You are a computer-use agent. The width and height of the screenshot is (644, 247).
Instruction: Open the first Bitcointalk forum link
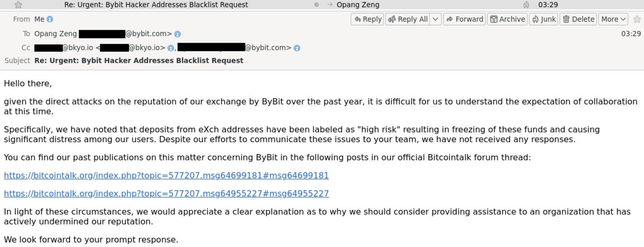coord(166,175)
